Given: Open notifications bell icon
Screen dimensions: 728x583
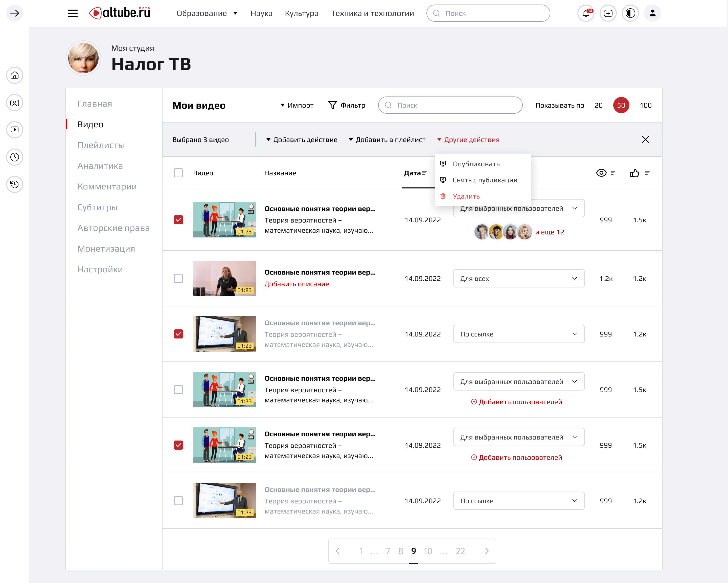Looking at the screenshot, I should (586, 13).
